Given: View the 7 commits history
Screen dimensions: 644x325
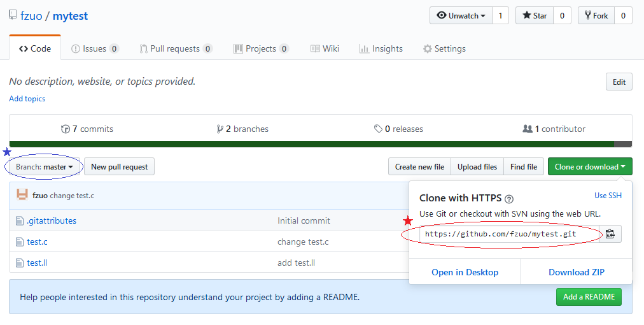Looking at the screenshot, I should 87,129.
